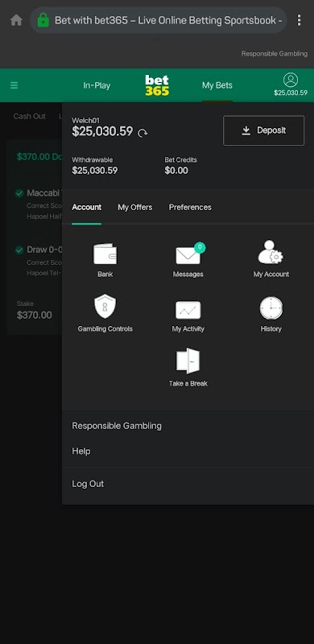
Task: Open History clock icon
Action: [x=271, y=308]
